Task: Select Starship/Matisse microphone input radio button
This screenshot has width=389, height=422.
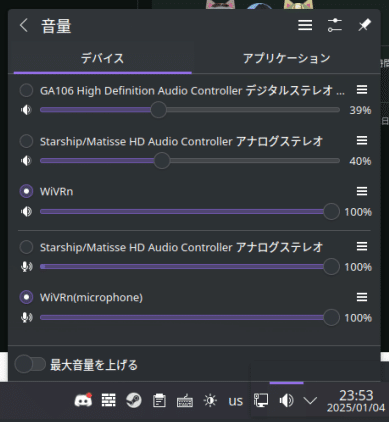Action: click(26, 247)
